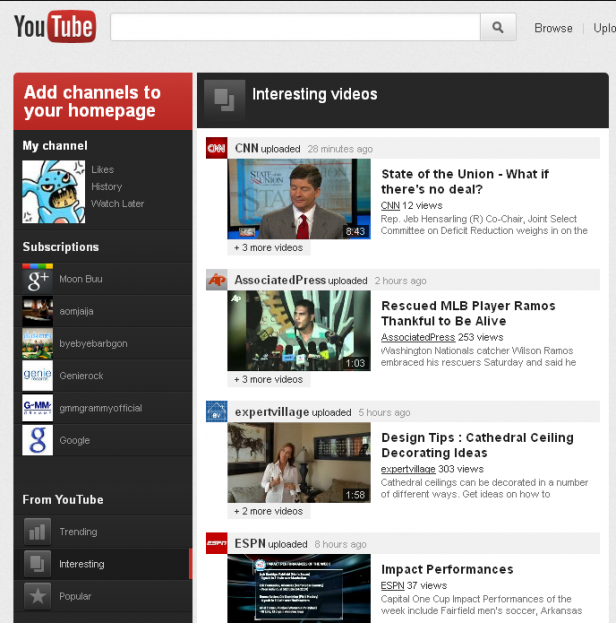Click the CNN channel logo icon
Viewport: 616px width, 623px height.
(216, 148)
